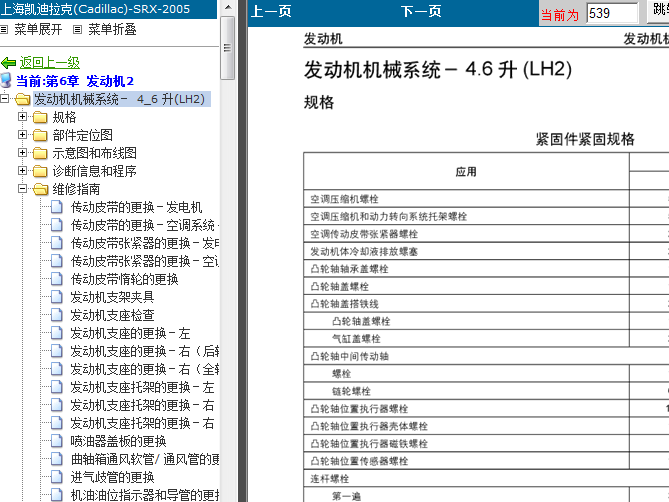Viewport: 669px width, 502px height.
Task: Open 发动机支座托架的更换-左 document
Action: [142, 387]
